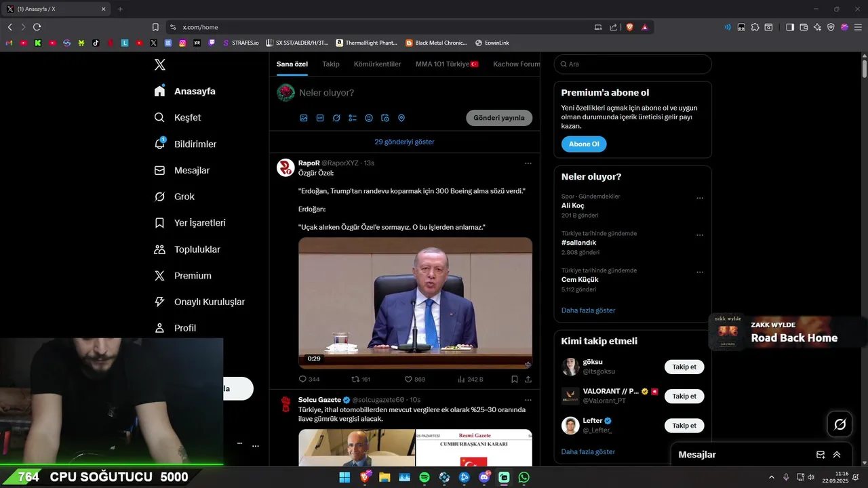Click the Neler oluyor compose field
The width and height of the screenshot is (868, 488).
(x=415, y=93)
